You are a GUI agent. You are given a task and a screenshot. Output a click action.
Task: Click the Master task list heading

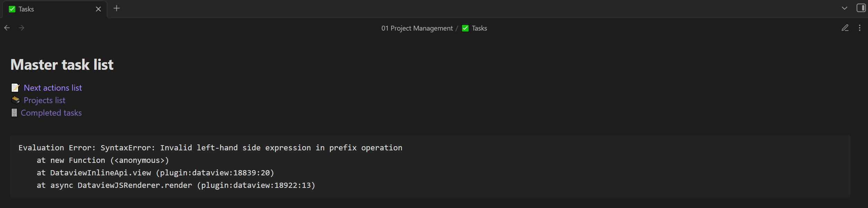click(62, 65)
